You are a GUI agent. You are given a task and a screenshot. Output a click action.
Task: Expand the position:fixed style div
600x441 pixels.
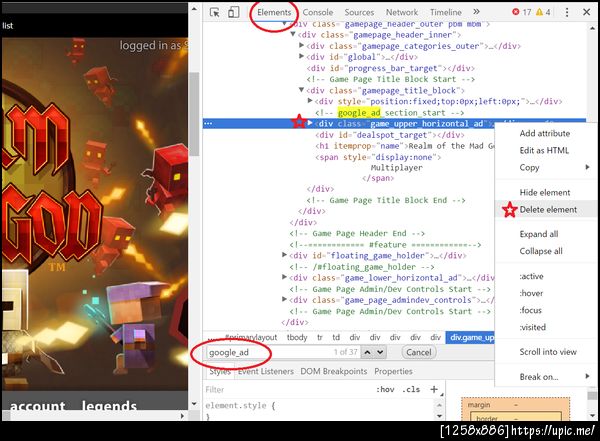click(x=310, y=101)
